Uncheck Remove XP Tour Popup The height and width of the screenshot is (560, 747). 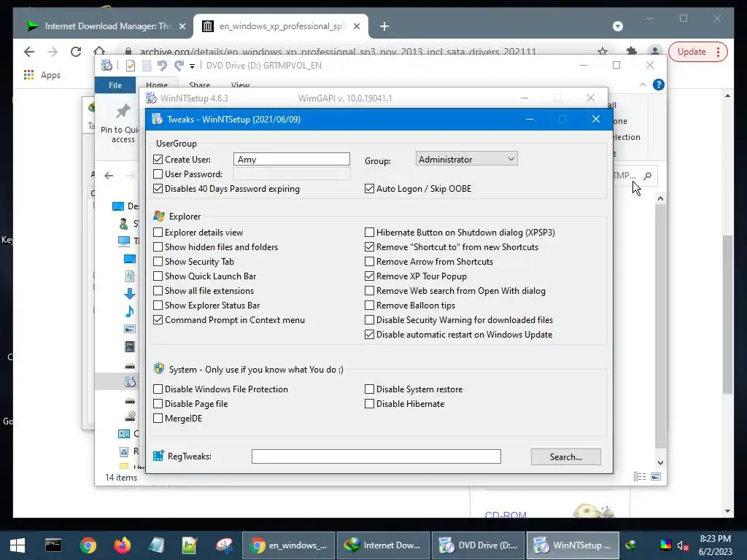coord(369,276)
